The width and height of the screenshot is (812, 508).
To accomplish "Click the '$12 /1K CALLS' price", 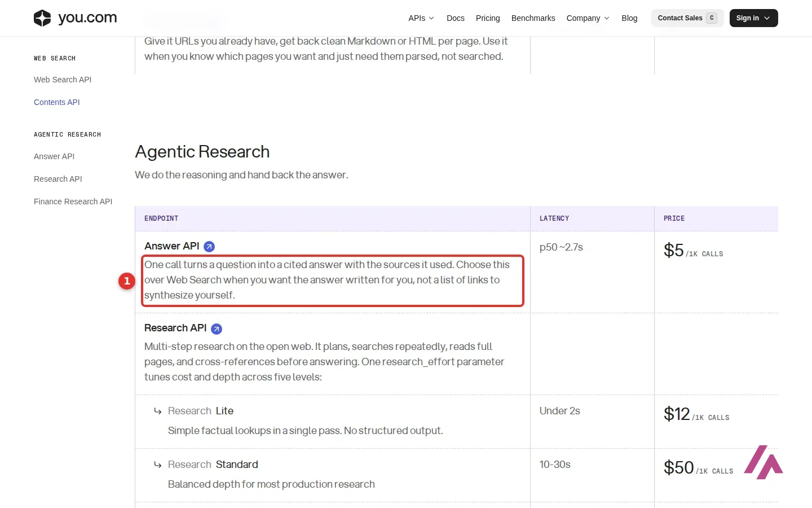I will (x=696, y=414).
